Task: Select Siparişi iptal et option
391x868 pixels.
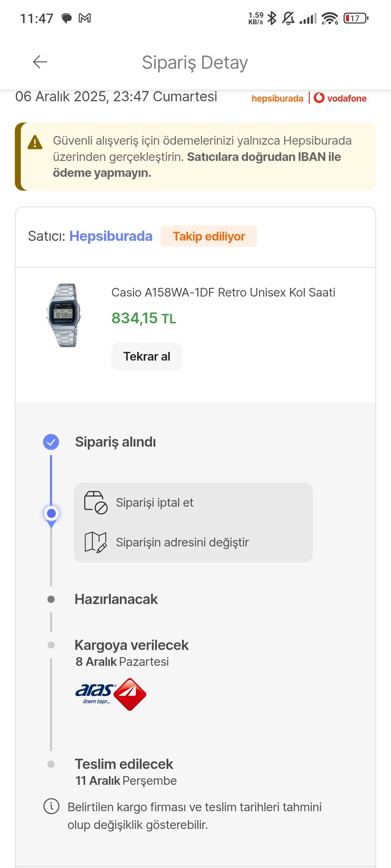Action: (155, 502)
